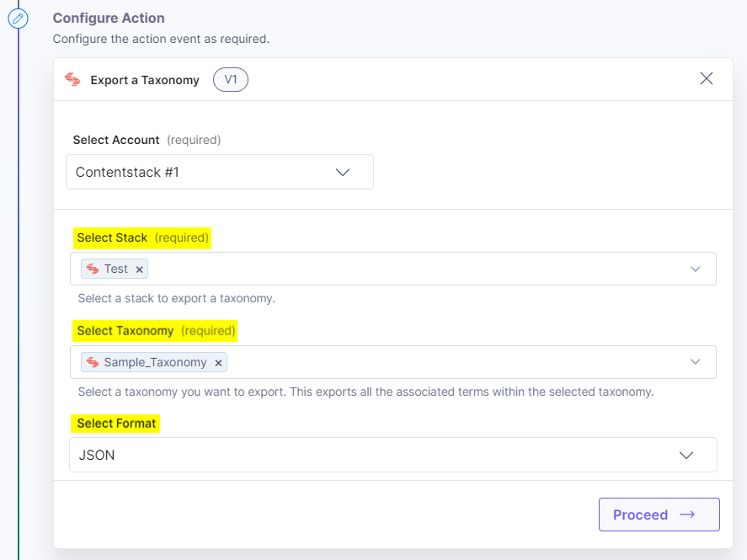
Task: Remove the Sample_Taxonomy chip
Action: coord(218,363)
